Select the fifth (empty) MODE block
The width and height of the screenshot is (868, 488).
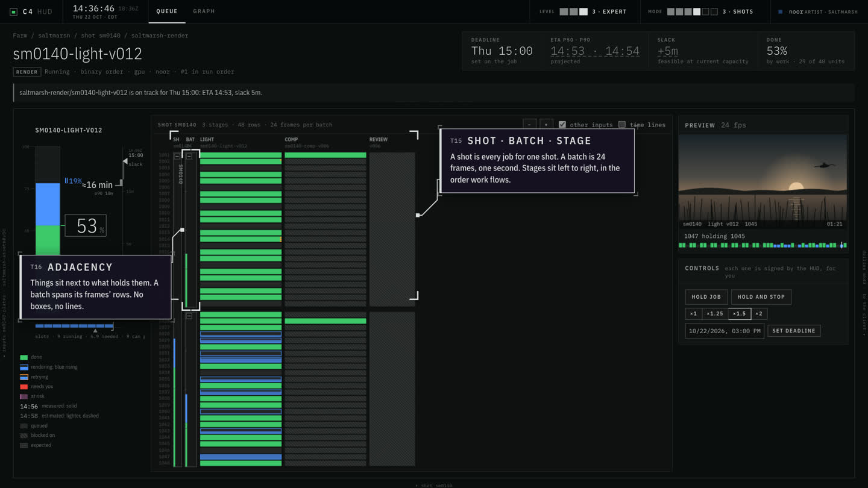(706, 11)
